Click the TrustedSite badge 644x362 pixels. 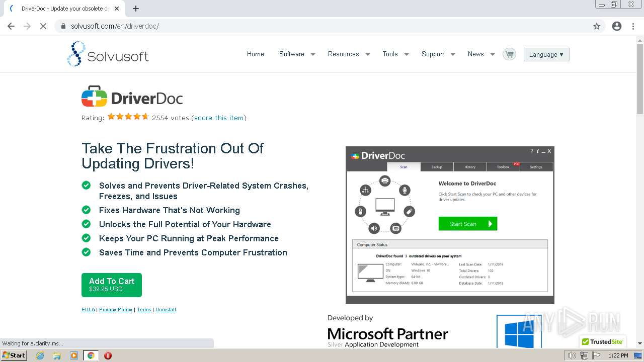click(x=602, y=341)
